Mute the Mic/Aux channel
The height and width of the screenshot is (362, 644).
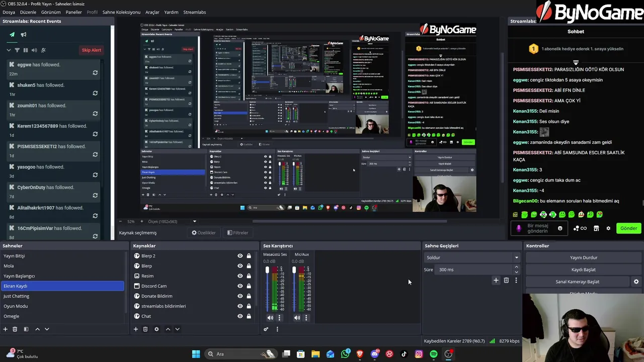297,318
